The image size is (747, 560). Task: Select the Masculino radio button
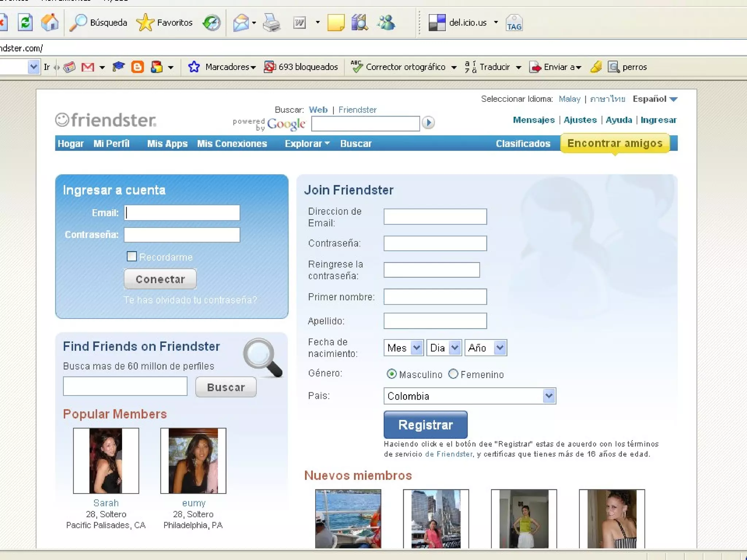pyautogui.click(x=391, y=374)
